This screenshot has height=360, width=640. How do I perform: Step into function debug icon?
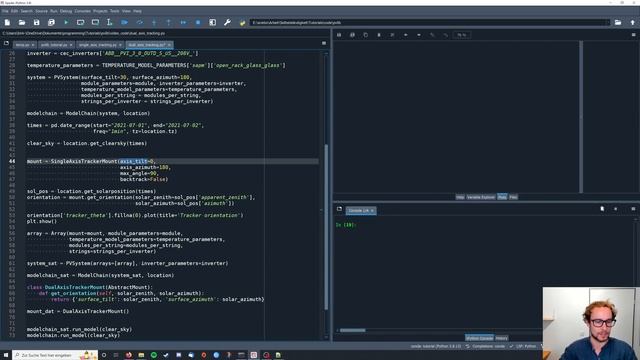pos(154,22)
